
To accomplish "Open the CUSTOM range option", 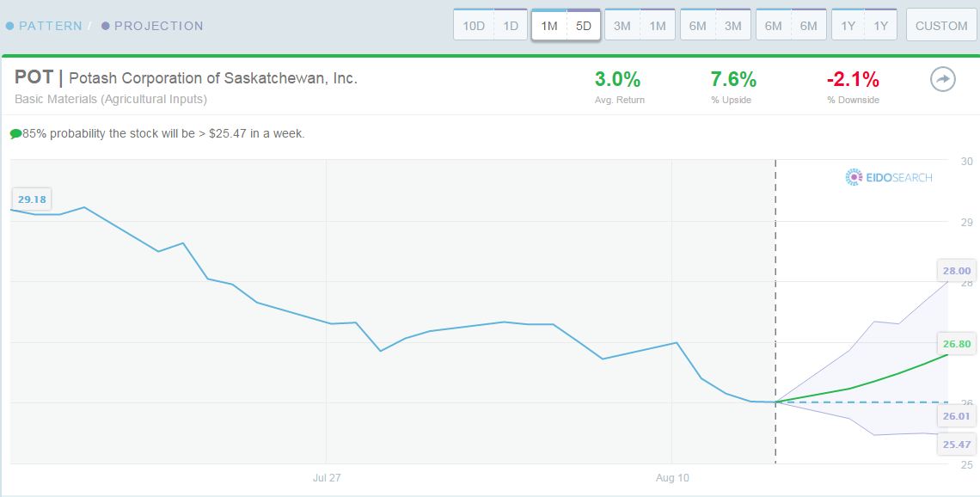I will [x=941, y=25].
